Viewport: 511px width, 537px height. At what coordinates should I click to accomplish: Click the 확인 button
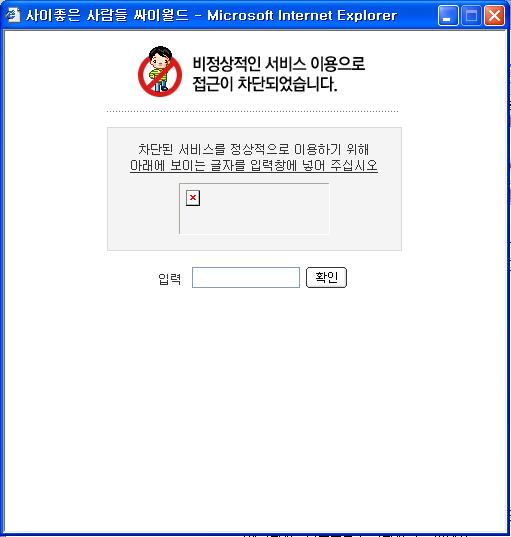tap(326, 277)
